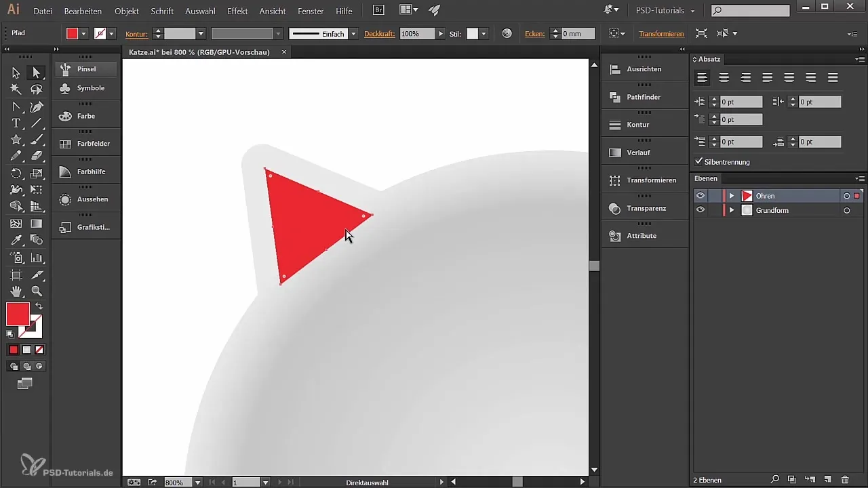Viewport: 868px width, 488px height.
Task: Switch to the Katze.ai document tab
Action: click(x=200, y=52)
